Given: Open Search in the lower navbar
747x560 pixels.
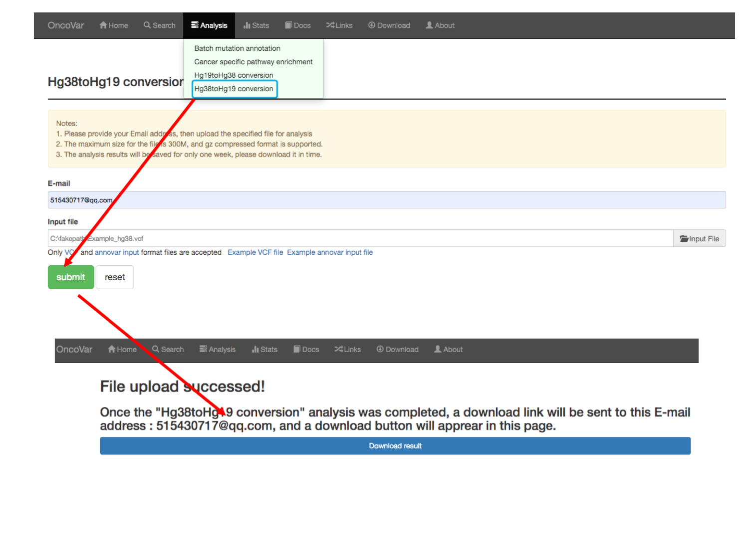Looking at the screenshot, I should [168, 350].
